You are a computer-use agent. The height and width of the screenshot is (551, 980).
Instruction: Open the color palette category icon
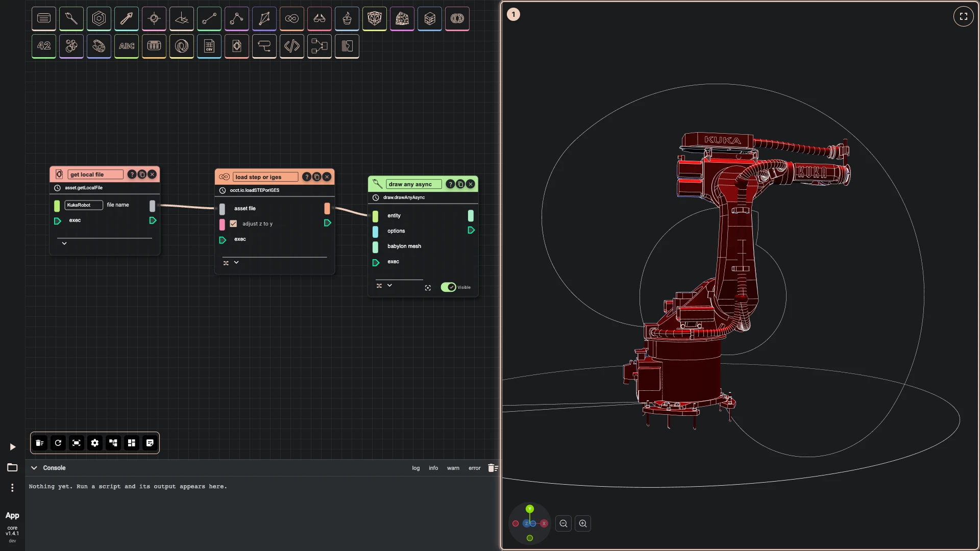(x=99, y=46)
